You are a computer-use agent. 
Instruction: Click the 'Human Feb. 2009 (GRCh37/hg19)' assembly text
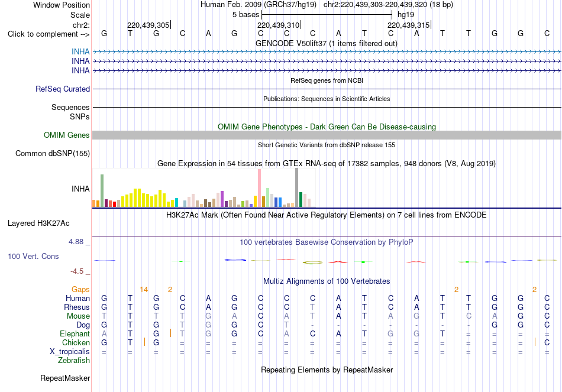coord(259,5)
